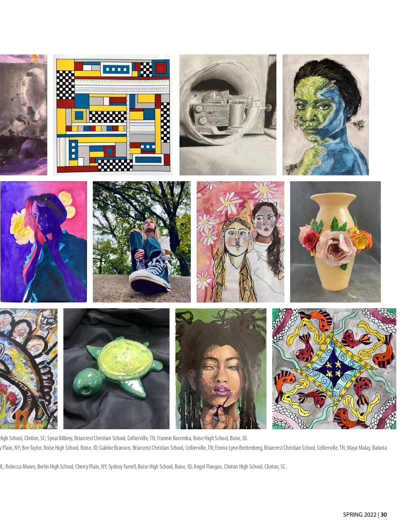Click the koi fish mandala artwork
The width and height of the screenshot is (411, 532).
(x=334, y=369)
